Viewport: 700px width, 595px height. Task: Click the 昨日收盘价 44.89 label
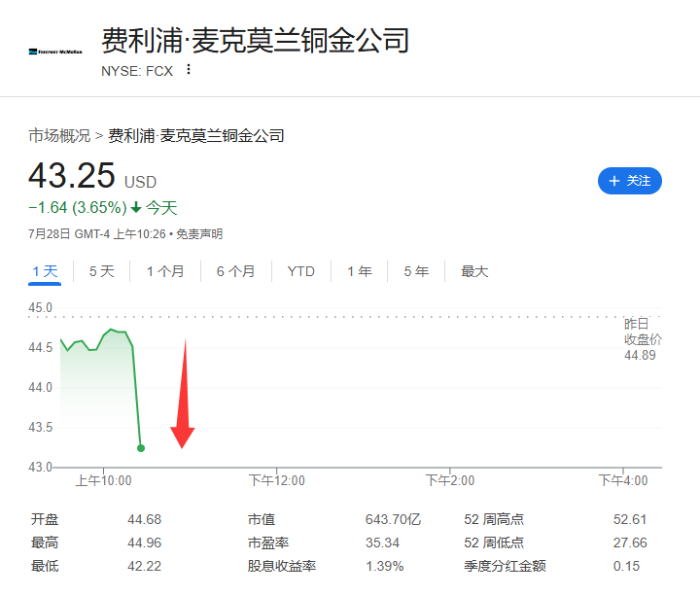[x=643, y=339]
